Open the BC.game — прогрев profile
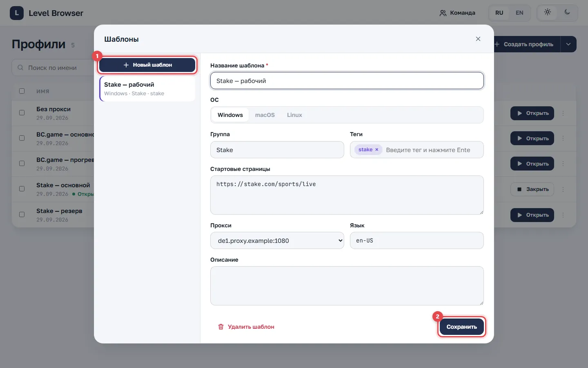 (532, 164)
